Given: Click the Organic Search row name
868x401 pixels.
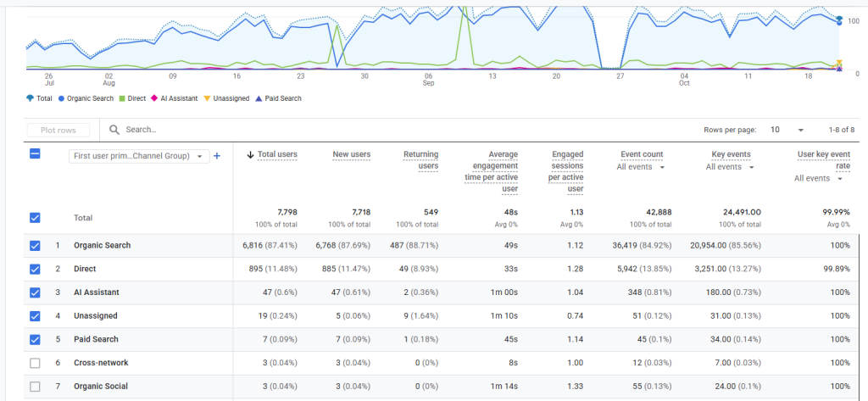Looking at the screenshot, I should point(103,245).
